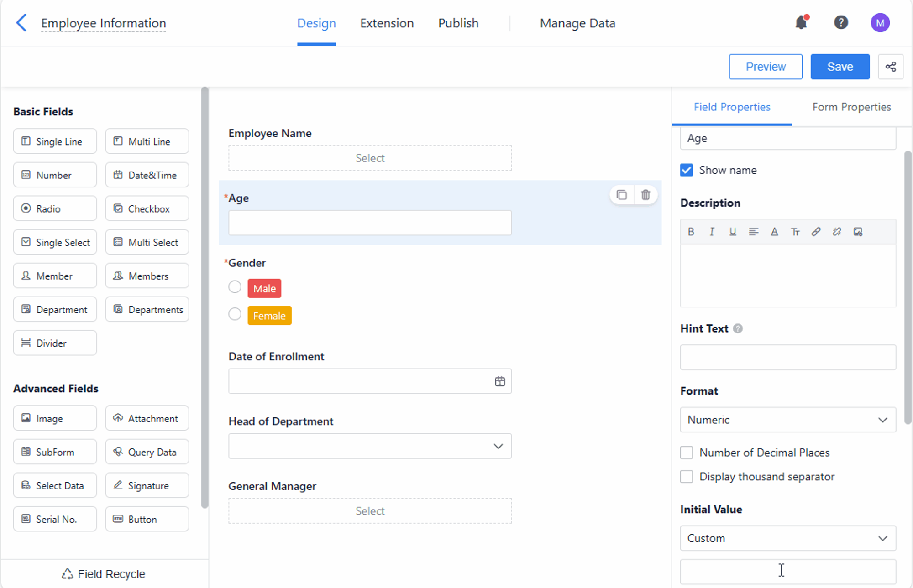Add a Single Line field

pos(55,141)
